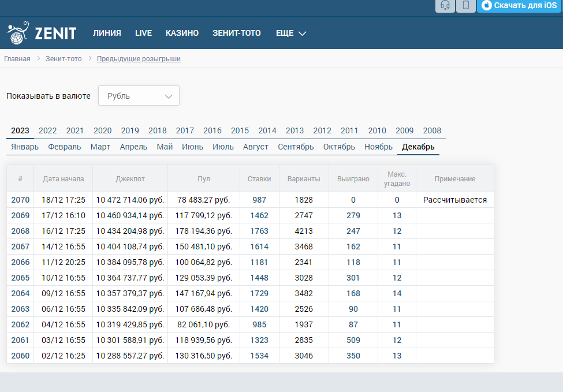Open the ЛИНИЯ menu item
This screenshot has width=563, height=392.
(x=107, y=33)
